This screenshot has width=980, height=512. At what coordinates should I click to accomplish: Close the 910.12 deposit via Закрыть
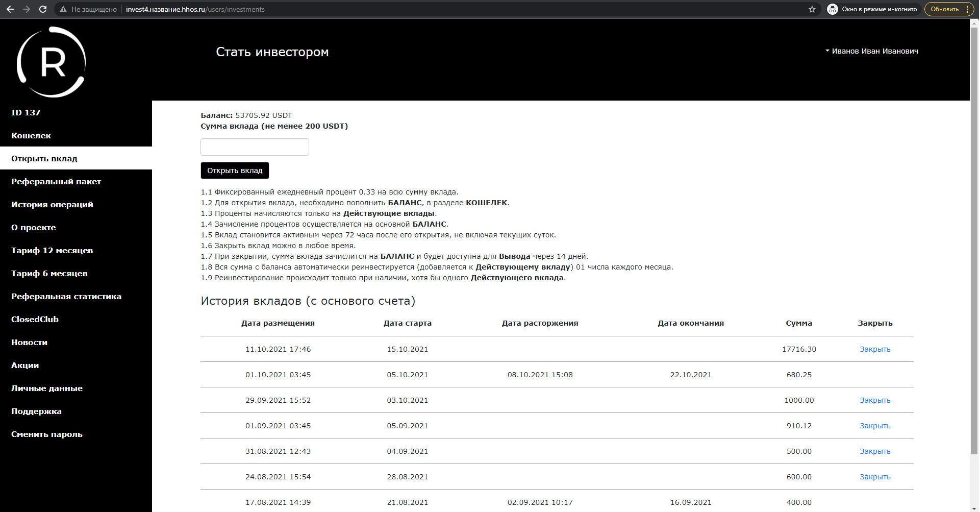[875, 426]
